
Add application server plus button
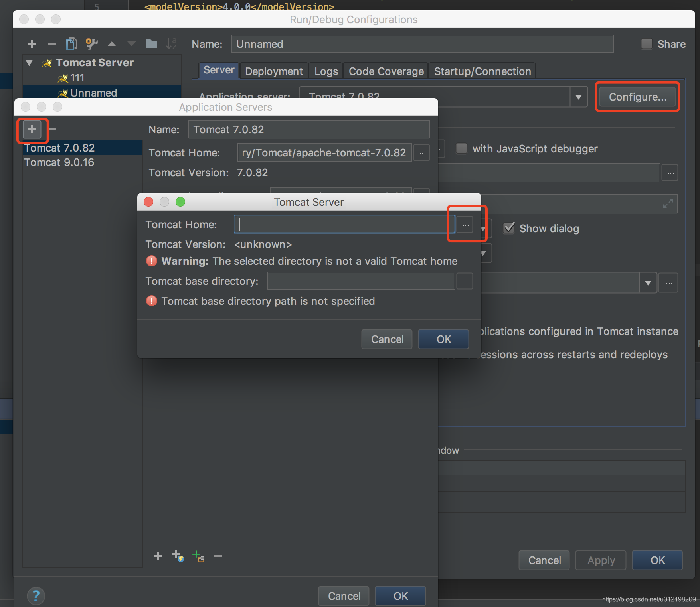pyautogui.click(x=32, y=129)
